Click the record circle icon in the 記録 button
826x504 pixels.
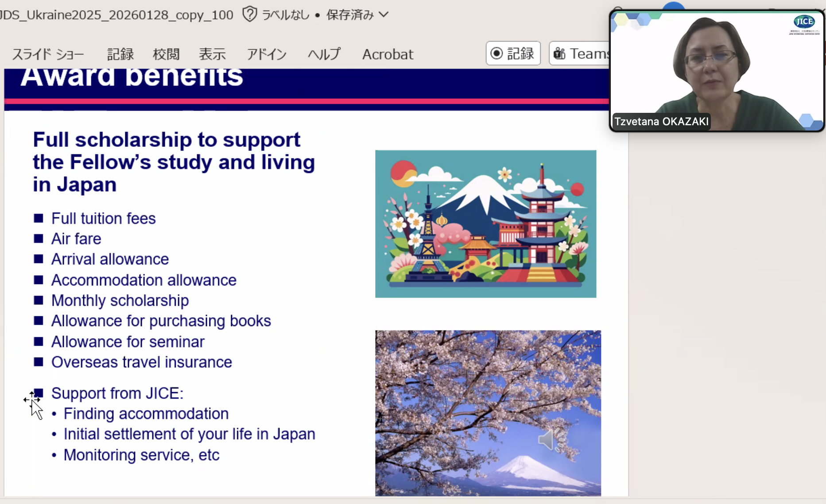pos(497,54)
